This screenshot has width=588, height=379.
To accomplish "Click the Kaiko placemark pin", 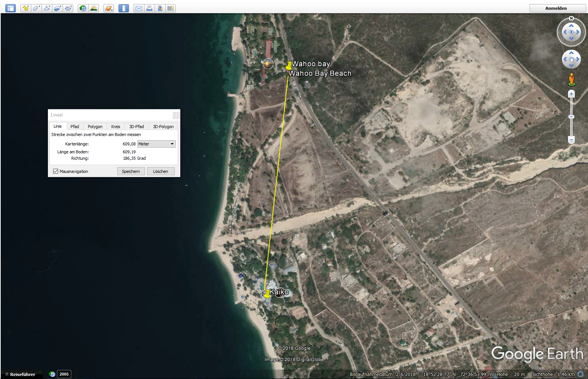I will pos(267,293).
